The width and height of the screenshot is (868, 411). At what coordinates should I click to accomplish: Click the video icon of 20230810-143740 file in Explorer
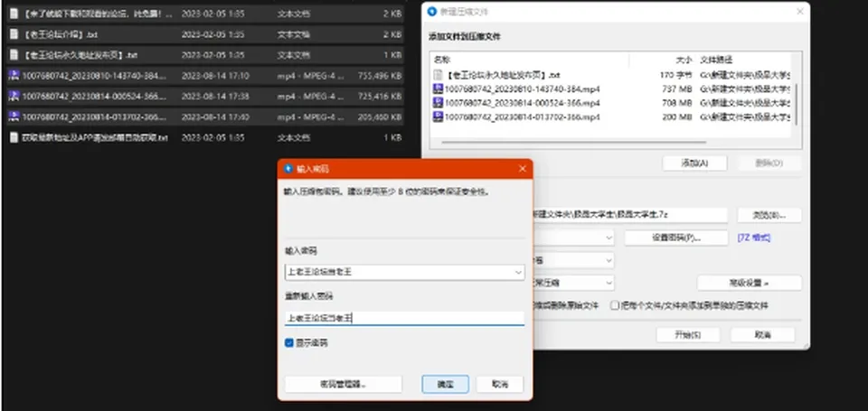14,76
